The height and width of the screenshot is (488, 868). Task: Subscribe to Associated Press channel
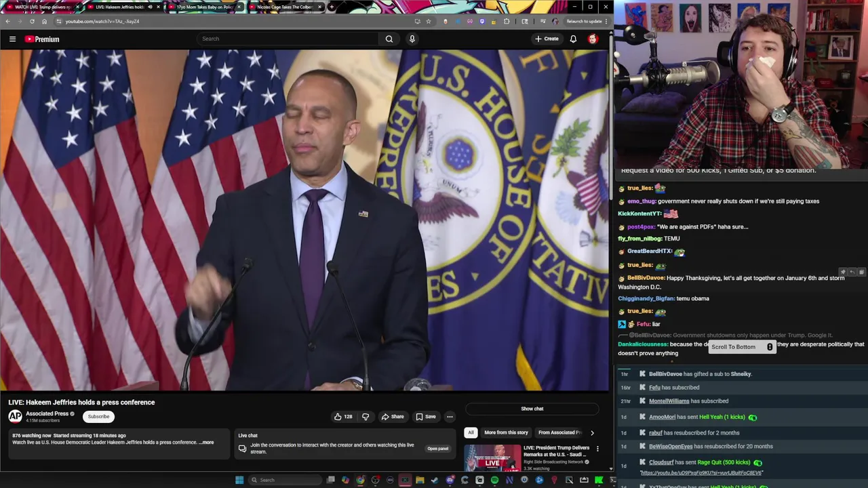tap(98, 416)
